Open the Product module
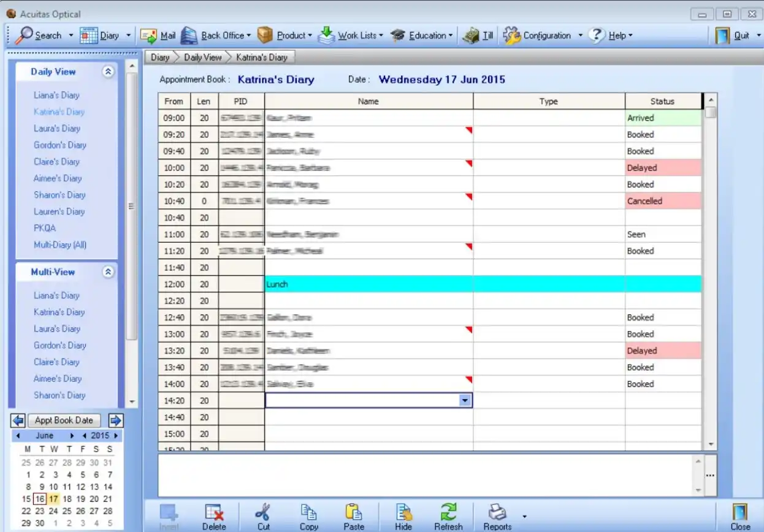Viewport: 764px width, 532px height. tap(291, 35)
